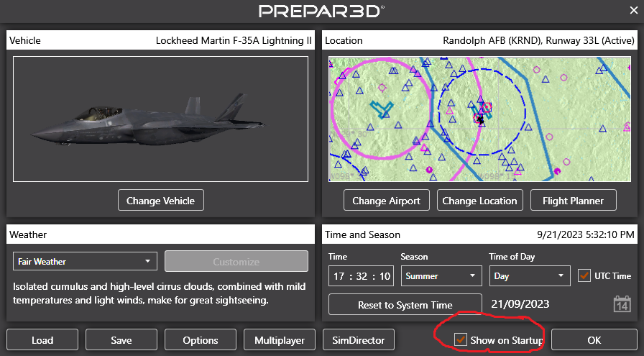Open the Fair Weather dropdown

(85, 262)
